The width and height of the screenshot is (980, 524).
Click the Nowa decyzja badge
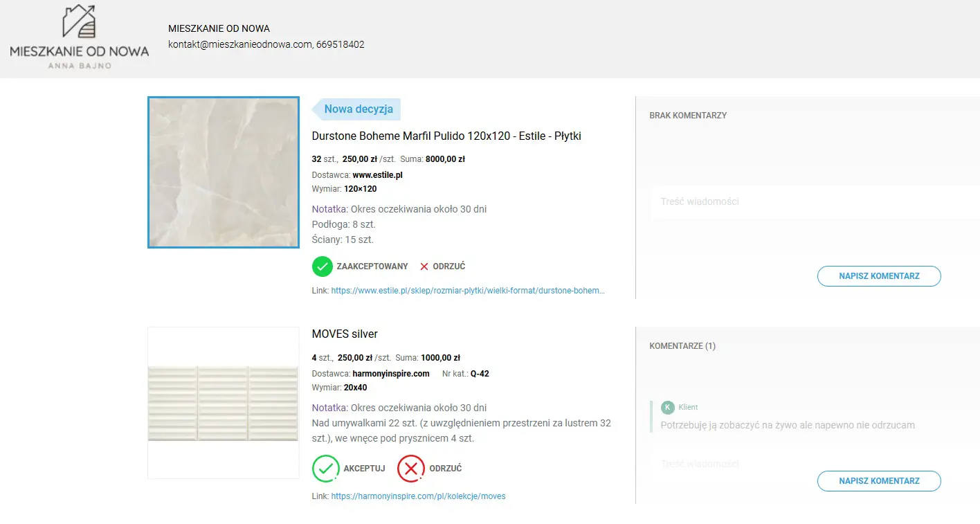tap(357, 109)
